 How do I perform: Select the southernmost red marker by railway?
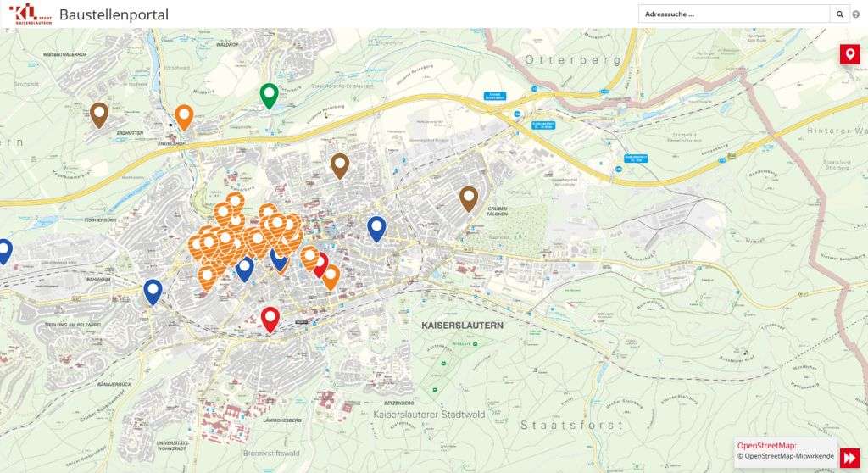[x=270, y=317]
